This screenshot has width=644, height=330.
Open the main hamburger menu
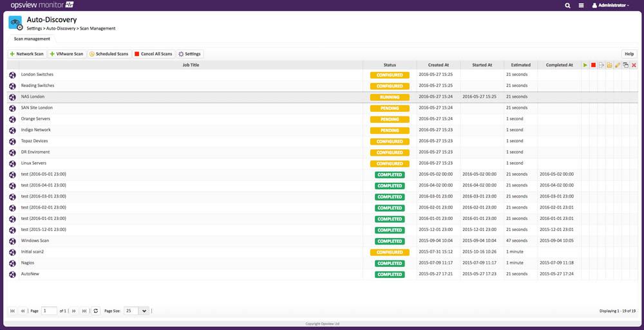click(581, 5)
